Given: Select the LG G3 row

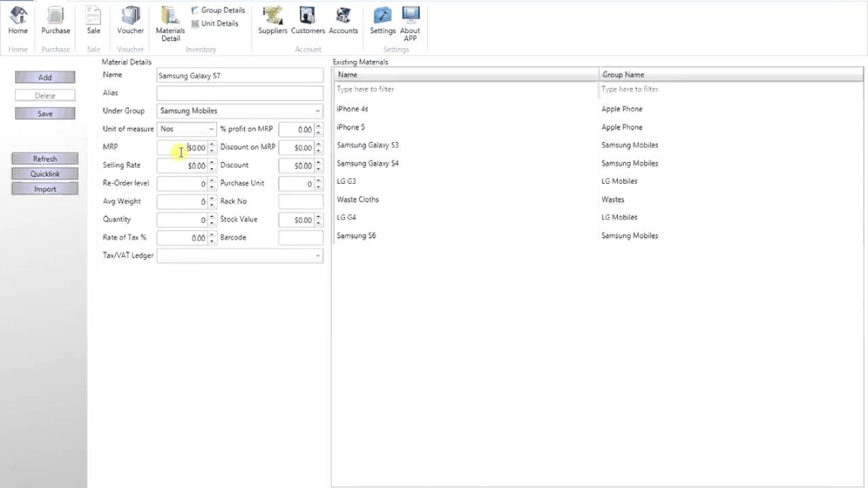Looking at the screenshot, I should coord(597,181).
